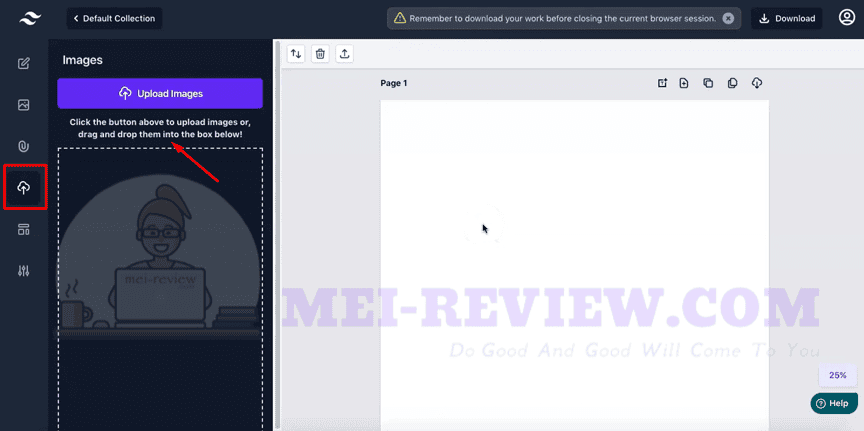Open the Help chat button
864x431 pixels.
tap(834, 403)
